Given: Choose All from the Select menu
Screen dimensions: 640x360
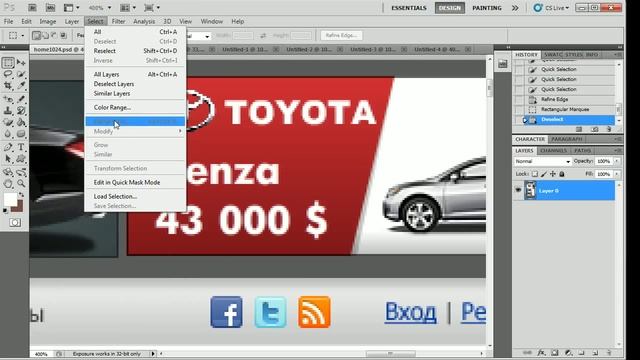Looking at the screenshot, I should pyautogui.click(x=135, y=32).
